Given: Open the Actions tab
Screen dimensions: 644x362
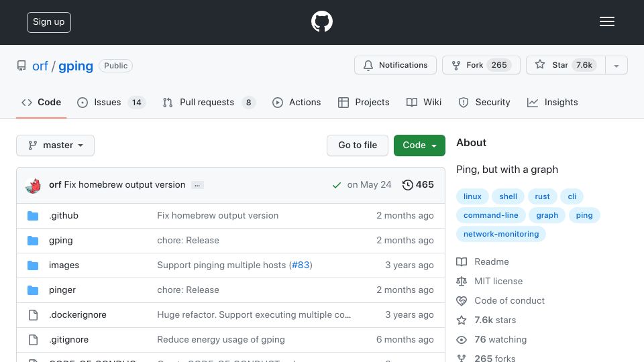Looking at the screenshot, I should click(297, 102).
